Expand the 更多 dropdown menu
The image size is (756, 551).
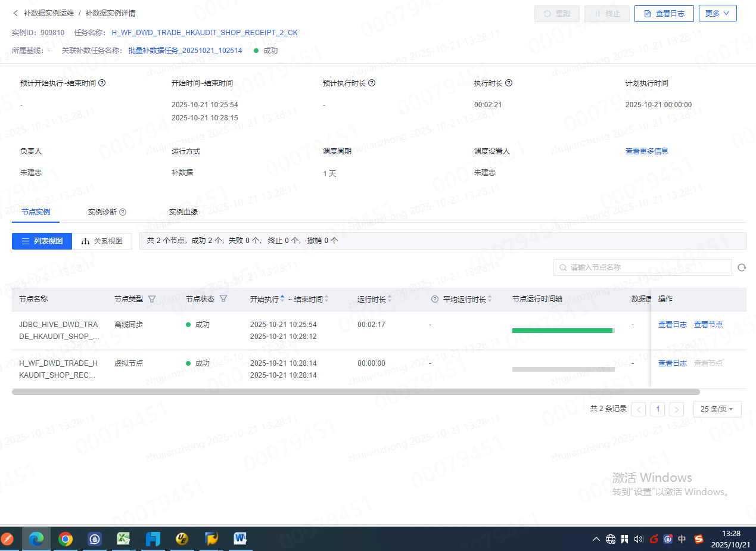click(717, 13)
